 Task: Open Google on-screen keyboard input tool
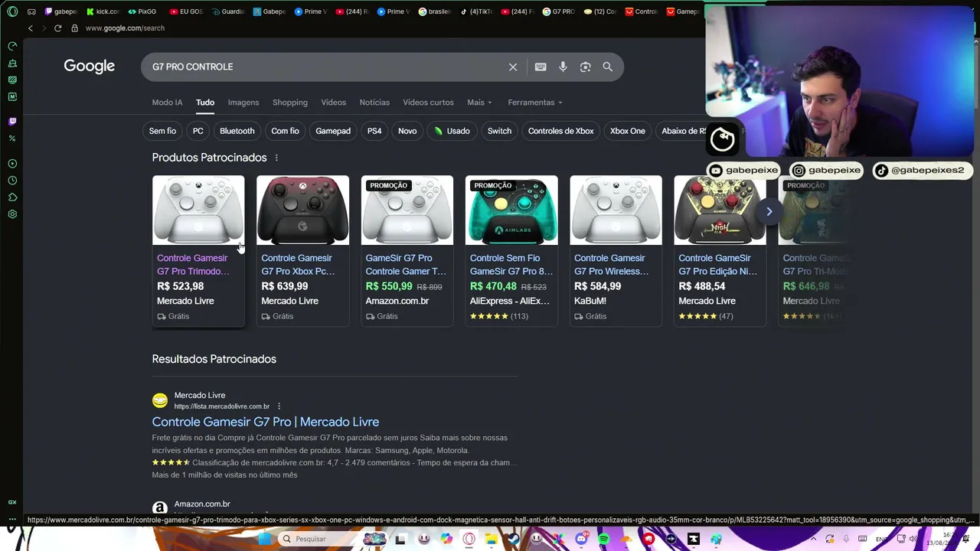(541, 67)
